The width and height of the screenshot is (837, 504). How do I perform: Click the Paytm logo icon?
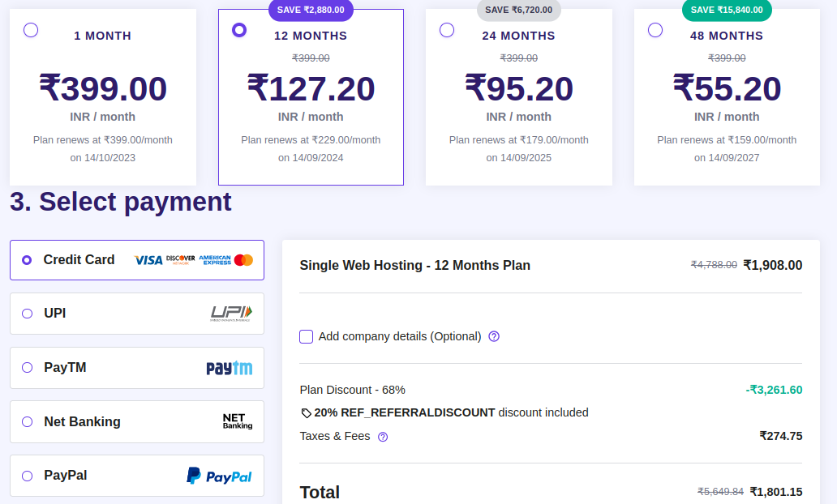pos(230,368)
